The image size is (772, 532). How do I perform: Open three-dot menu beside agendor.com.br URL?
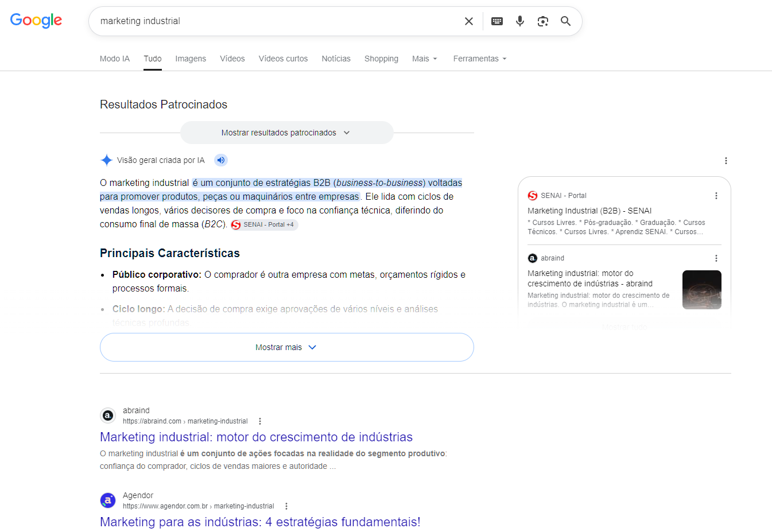(x=286, y=506)
